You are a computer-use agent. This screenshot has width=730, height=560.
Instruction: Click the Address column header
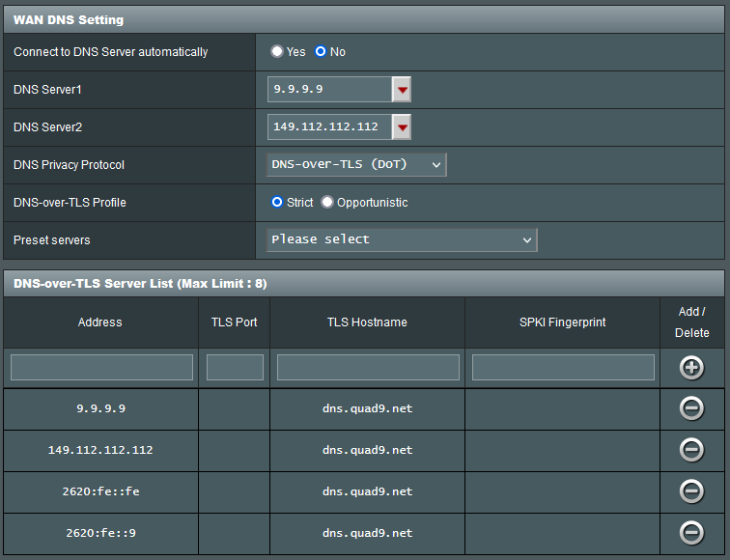[100, 322]
